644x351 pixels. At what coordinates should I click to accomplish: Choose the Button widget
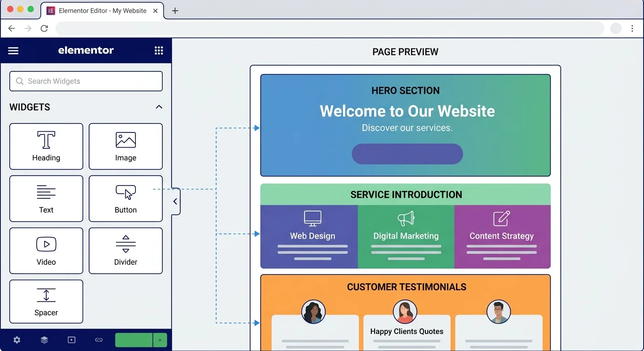click(x=126, y=198)
